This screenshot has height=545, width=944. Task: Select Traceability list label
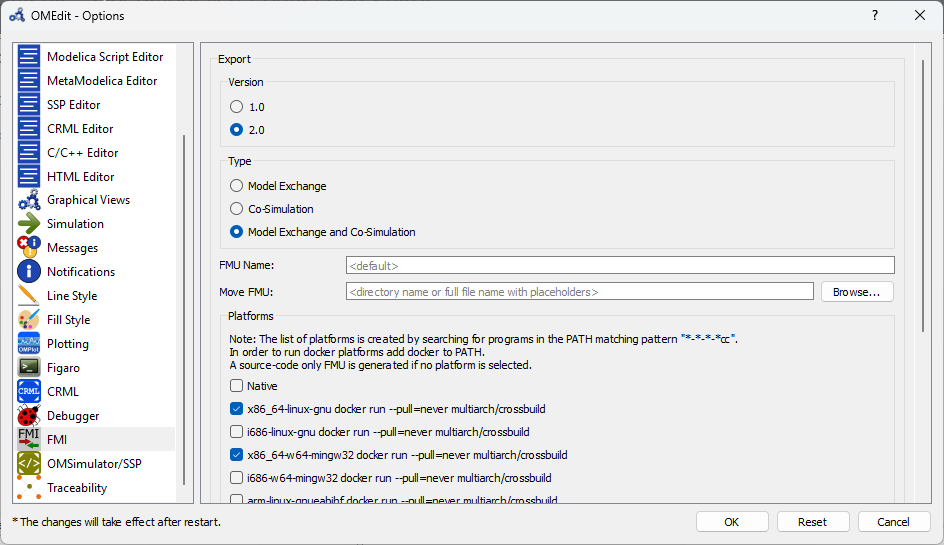coord(77,488)
